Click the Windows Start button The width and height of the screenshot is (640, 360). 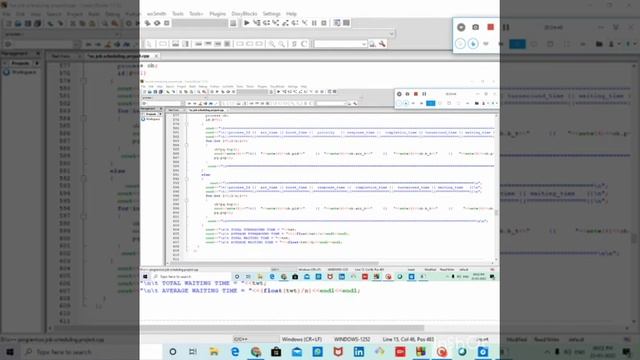click(x=10, y=351)
